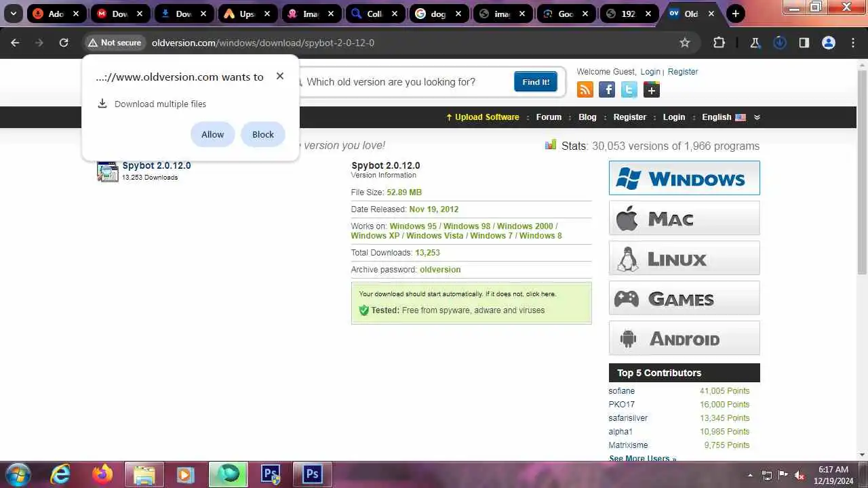Viewport: 868px width, 488px height.
Task: Click the Spybot program icon thumbnail
Action: tap(107, 171)
